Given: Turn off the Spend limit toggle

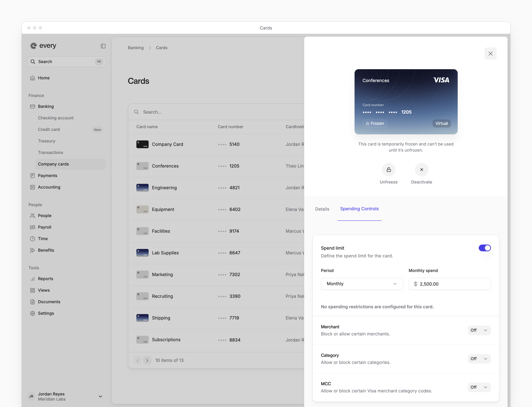Looking at the screenshot, I should pyautogui.click(x=484, y=248).
